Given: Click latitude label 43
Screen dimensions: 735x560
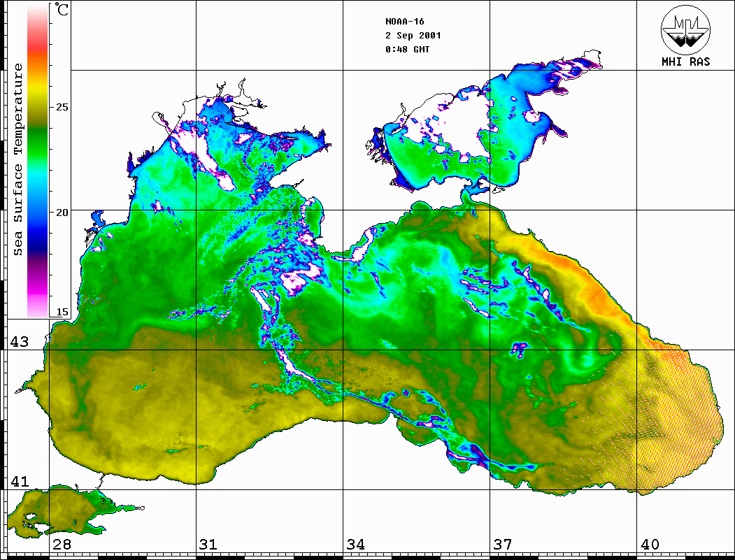Looking at the screenshot, I should (19, 342).
